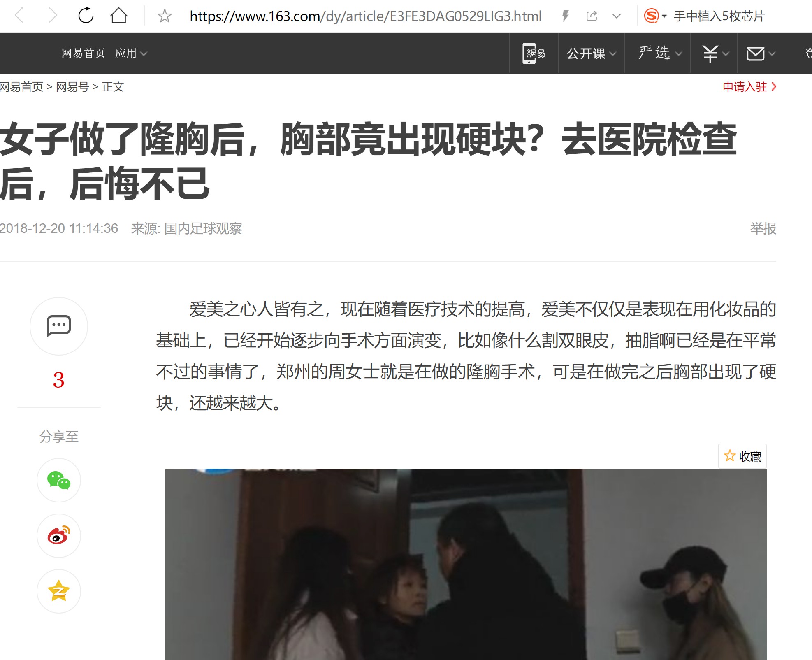The width and height of the screenshot is (812, 660).
Task: Open the share page icon in address bar
Action: (x=592, y=16)
